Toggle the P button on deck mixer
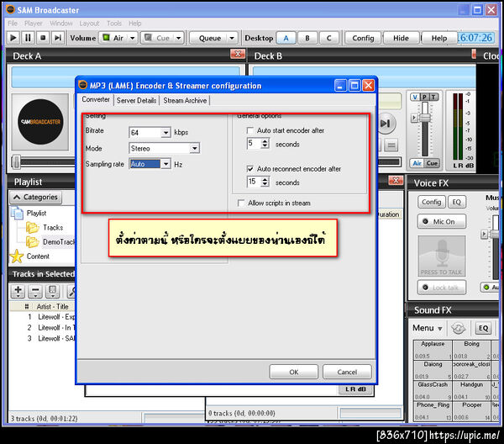This screenshot has width=504, height=444. pos(424,97)
